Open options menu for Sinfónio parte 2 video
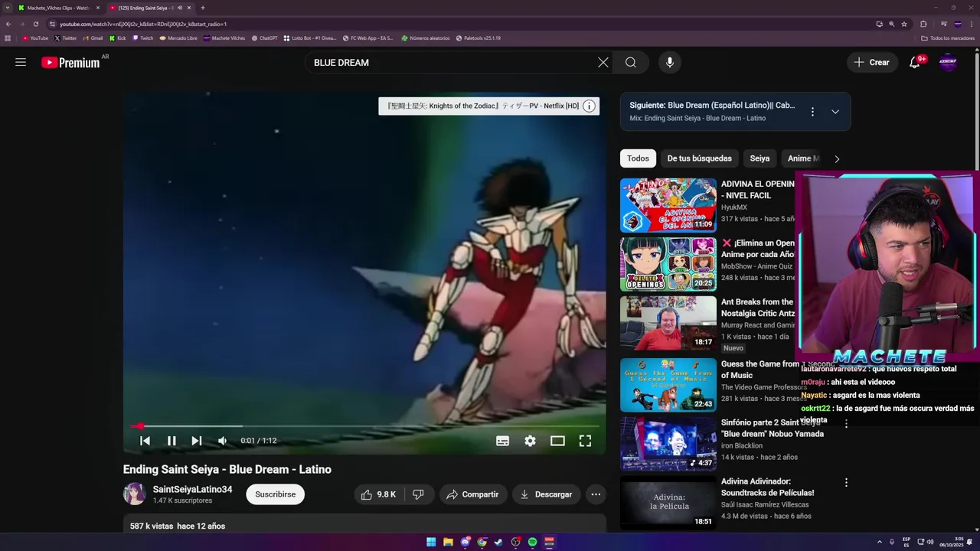The width and height of the screenshot is (980, 551). [x=846, y=424]
